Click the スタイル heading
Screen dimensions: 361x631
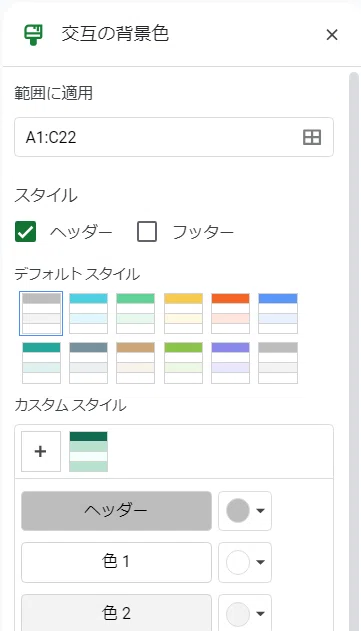[46, 196]
